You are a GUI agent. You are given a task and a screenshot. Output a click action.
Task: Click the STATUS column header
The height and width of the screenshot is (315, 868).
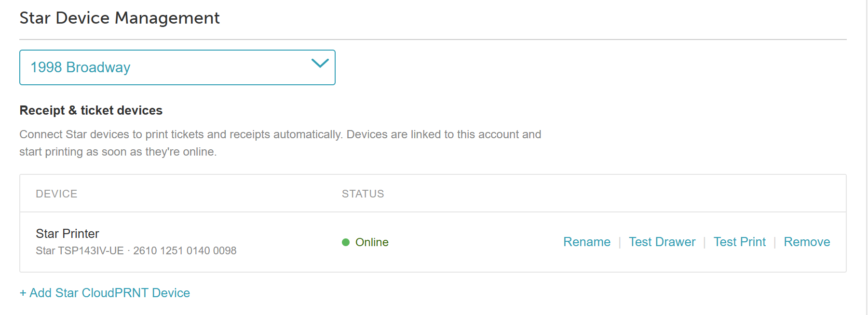click(363, 194)
